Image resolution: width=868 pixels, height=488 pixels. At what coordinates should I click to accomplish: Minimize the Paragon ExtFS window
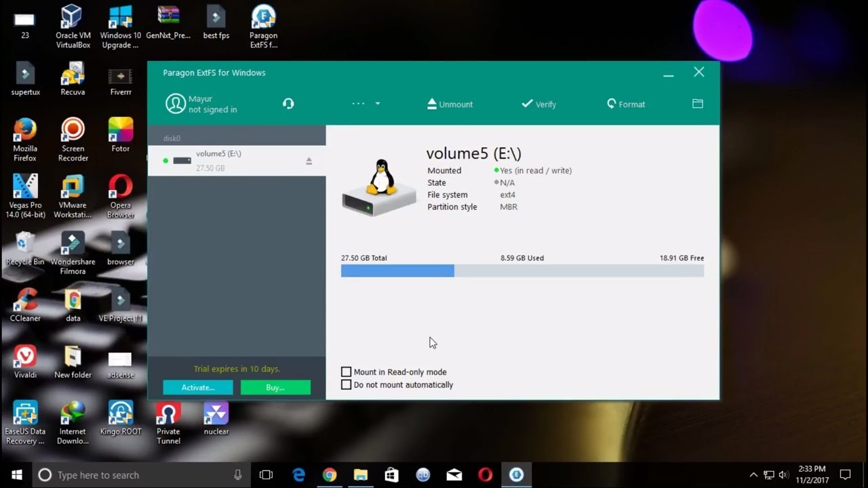click(669, 73)
